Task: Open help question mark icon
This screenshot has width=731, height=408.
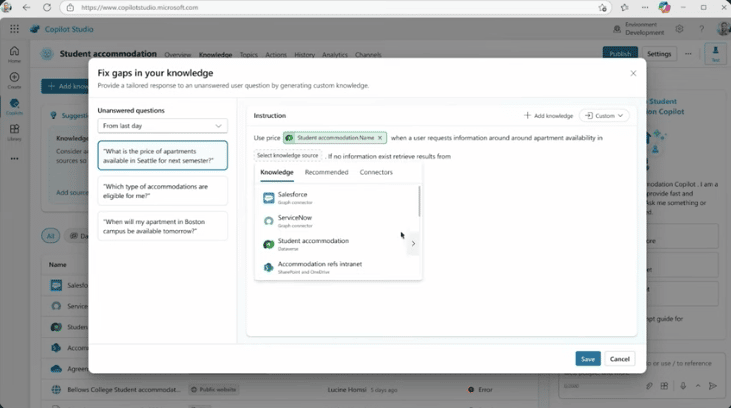Action: [x=701, y=29]
